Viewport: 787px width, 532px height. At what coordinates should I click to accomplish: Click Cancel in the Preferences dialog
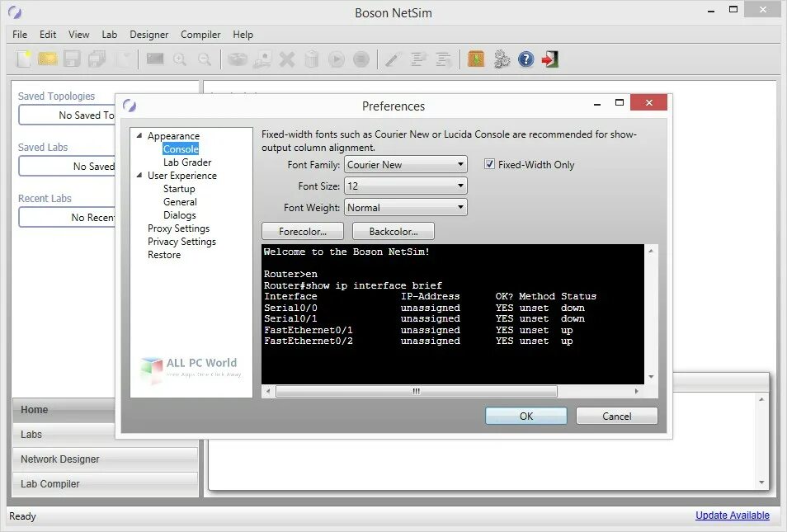coord(617,416)
